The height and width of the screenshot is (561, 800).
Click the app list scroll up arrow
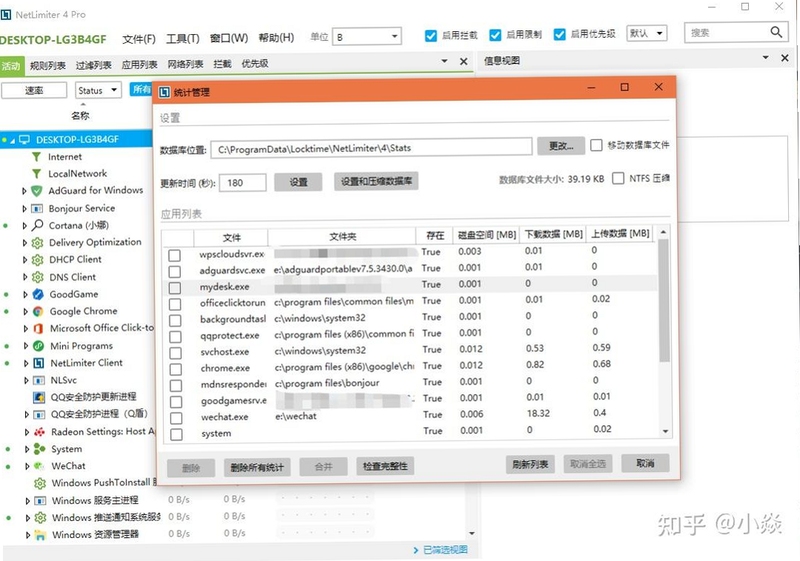point(663,232)
